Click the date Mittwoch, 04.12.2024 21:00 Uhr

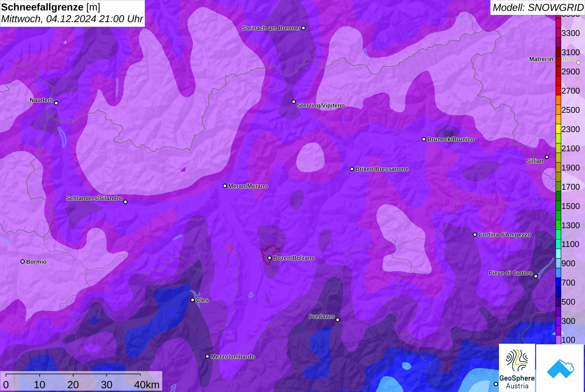[72, 19]
